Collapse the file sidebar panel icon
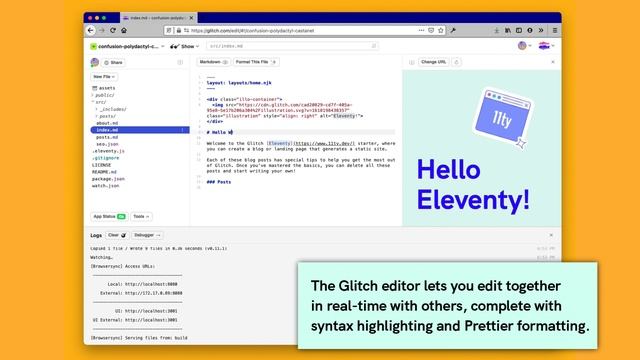The image size is (640, 360). (x=180, y=62)
